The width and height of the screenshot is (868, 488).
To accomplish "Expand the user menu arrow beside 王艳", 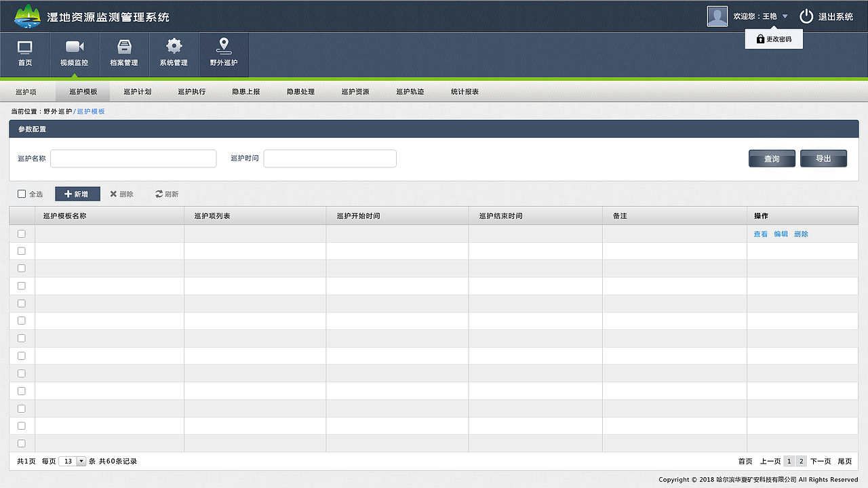I will (785, 16).
